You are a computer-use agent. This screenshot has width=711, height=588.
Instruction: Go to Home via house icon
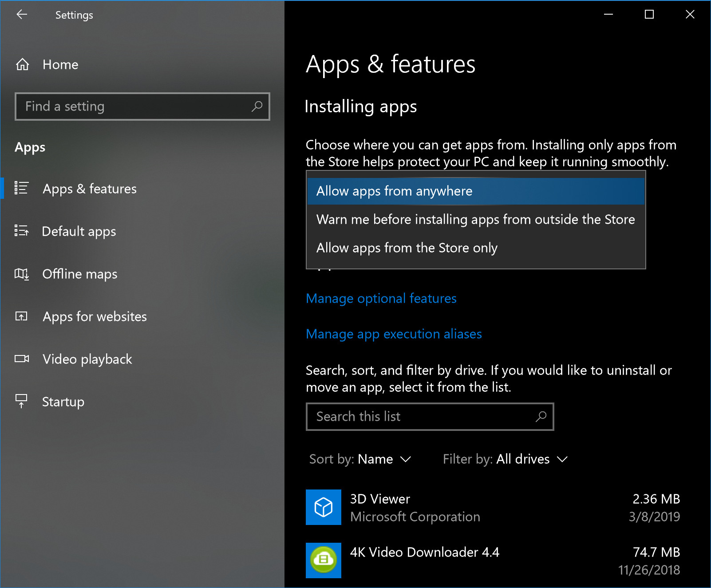pyautogui.click(x=23, y=65)
